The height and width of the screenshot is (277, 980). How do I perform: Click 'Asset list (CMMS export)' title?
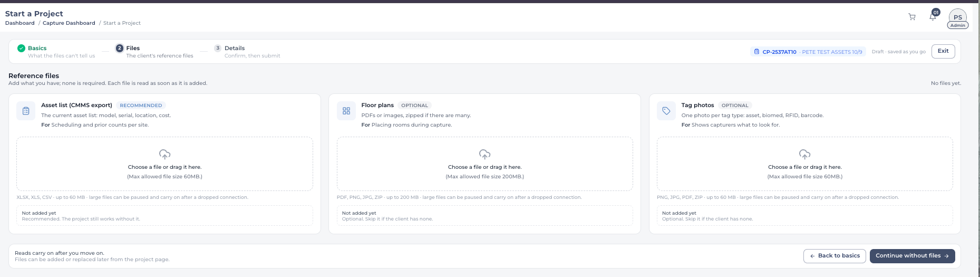[x=76, y=106]
